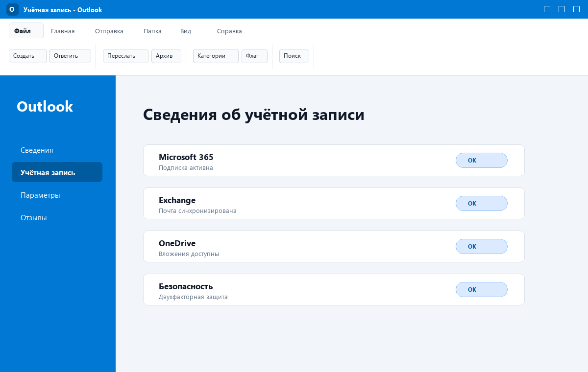Select Сведения in the sidebar
Viewport: 588px width, 372px height.
click(57, 150)
